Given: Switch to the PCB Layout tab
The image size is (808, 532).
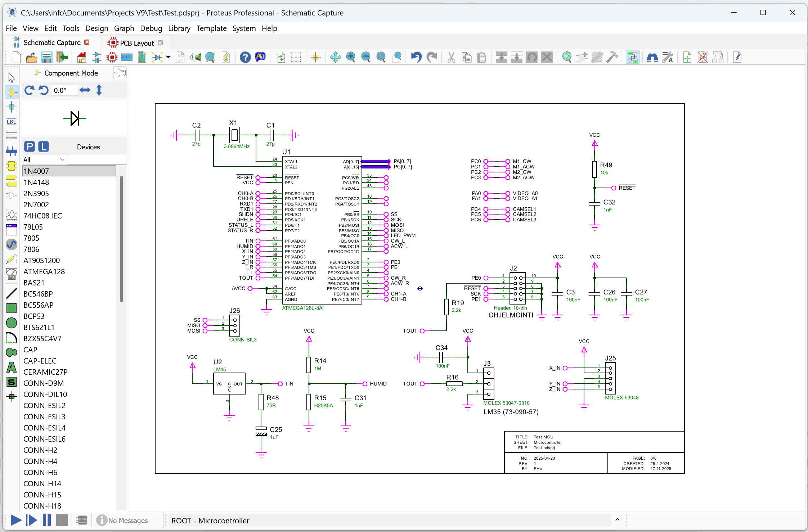Looking at the screenshot, I should pos(136,43).
